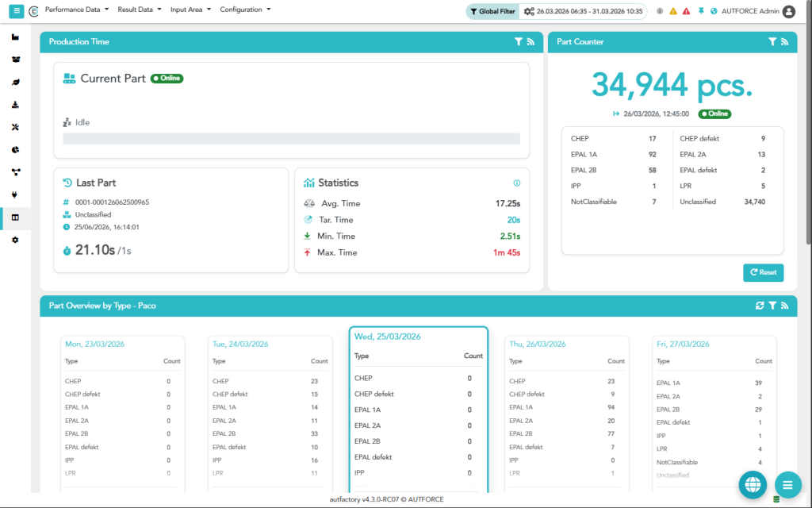812x508 pixels.
Task: Open the Result Data dropdown menu
Action: 140,10
